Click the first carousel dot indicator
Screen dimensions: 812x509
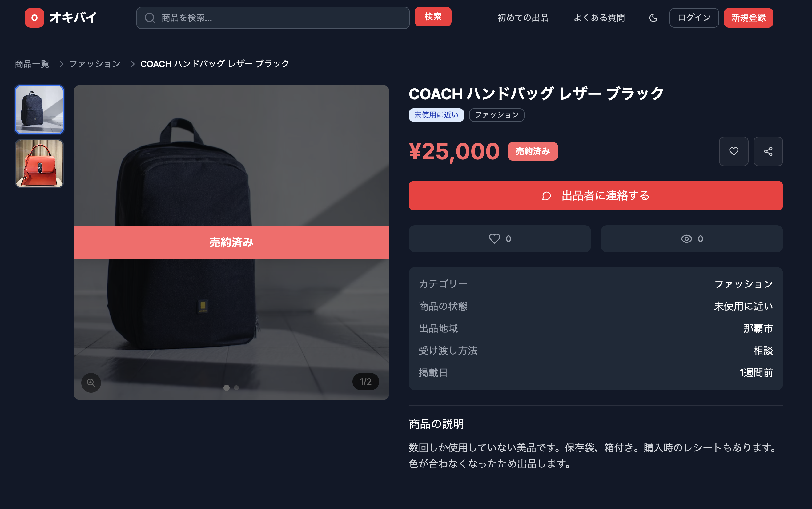(227, 388)
